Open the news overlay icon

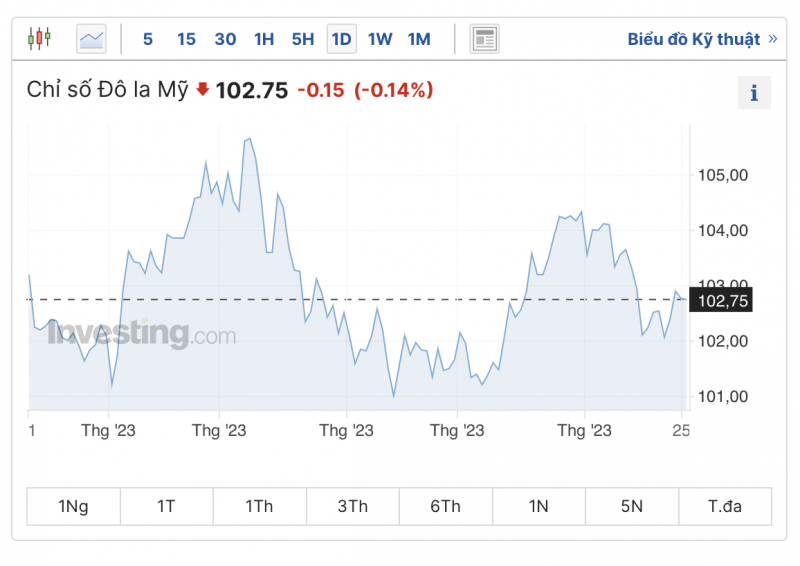tap(484, 39)
